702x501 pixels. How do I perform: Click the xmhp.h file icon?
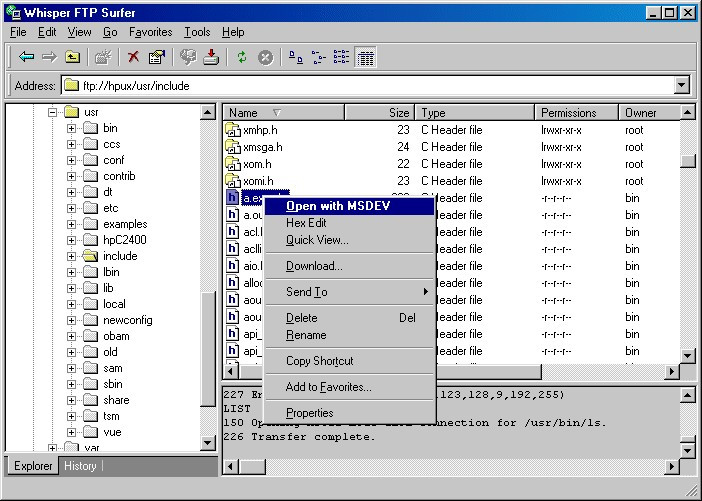click(x=232, y=130)
